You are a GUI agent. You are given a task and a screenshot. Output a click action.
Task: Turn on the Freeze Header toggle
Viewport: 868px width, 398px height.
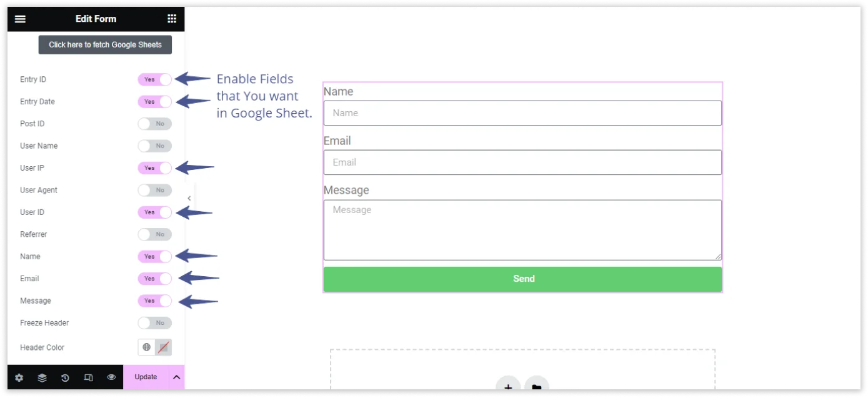click(155, 323)
